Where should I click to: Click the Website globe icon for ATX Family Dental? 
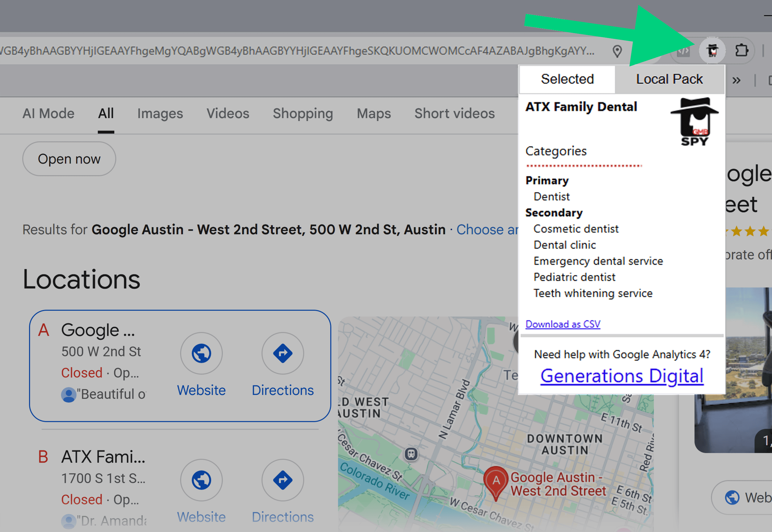pos(201,480)
